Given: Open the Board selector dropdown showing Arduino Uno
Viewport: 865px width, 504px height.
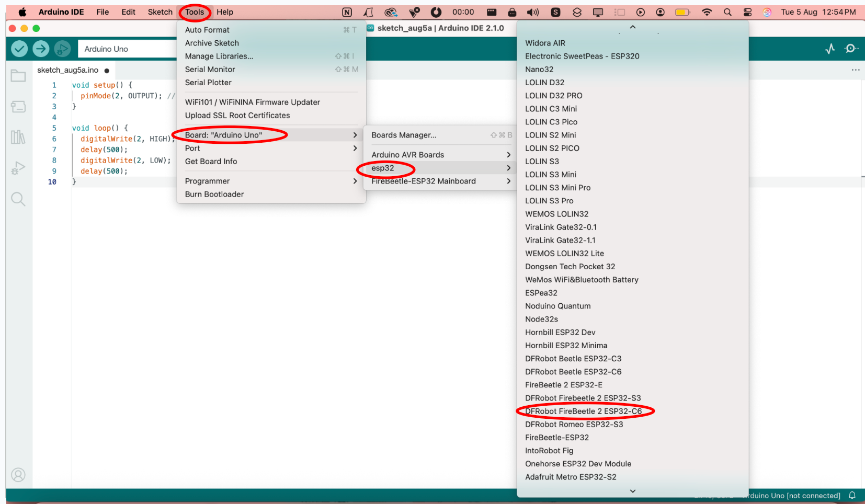Looking at the screenshot, I should pos(128,49).
